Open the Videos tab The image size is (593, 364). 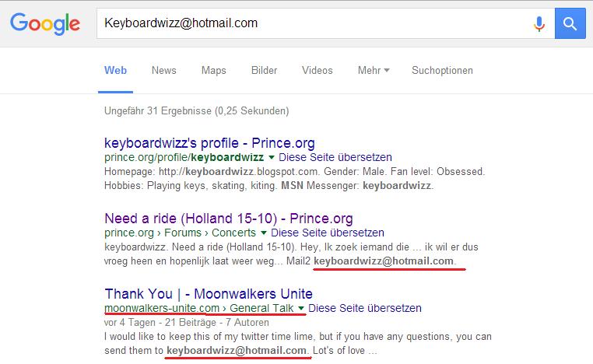click(x=317, y=70)
